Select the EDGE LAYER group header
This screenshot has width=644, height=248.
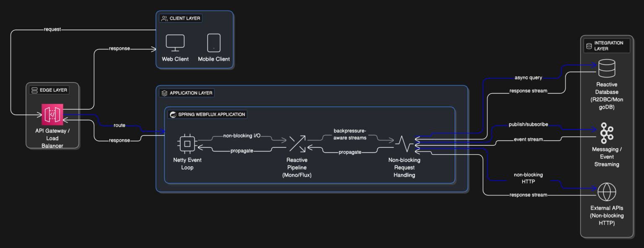click(48, 90)
